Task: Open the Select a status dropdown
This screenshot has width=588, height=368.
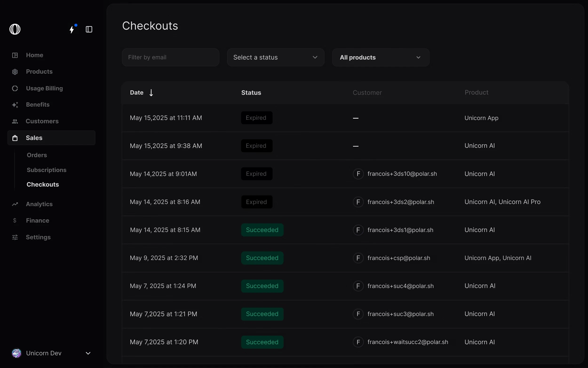Action: (275, 57)
